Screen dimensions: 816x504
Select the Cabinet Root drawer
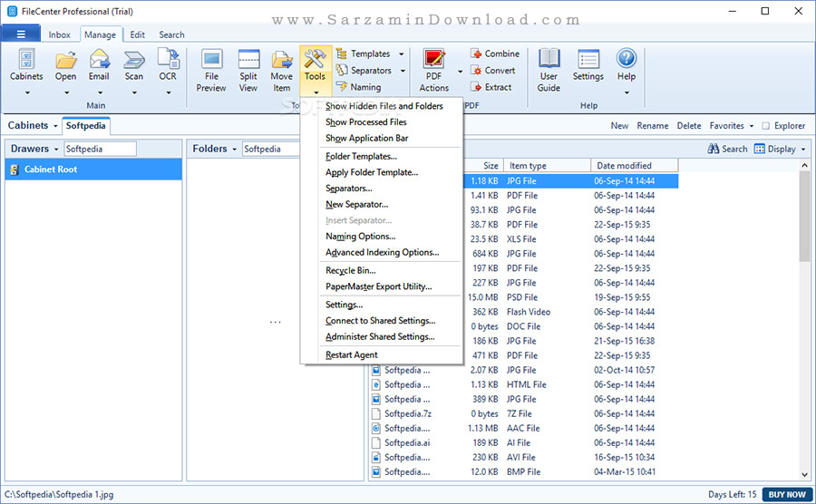pyautogui.click(x=93, y=170)
